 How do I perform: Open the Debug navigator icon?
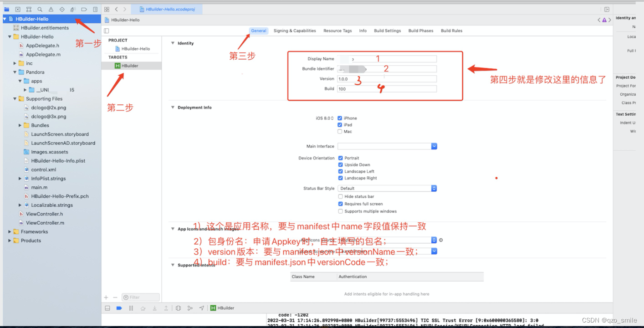click(x=73, y=9)
